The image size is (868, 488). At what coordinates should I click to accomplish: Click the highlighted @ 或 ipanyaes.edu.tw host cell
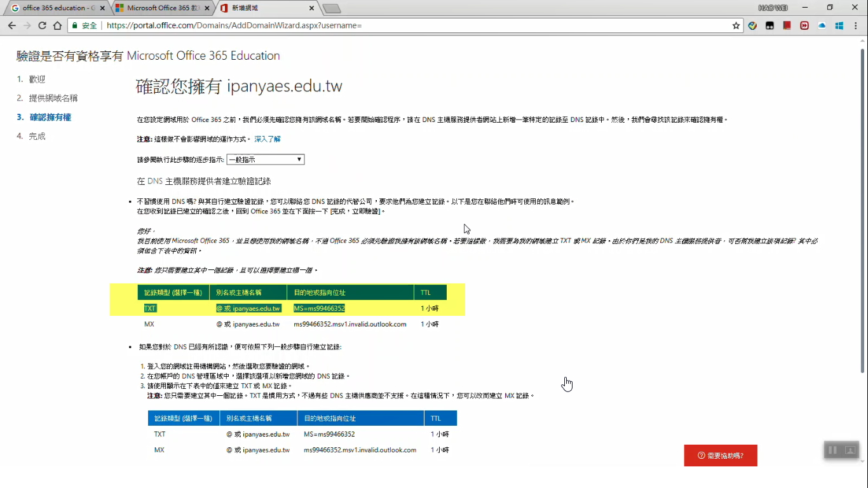pyautogui.click(x=248, y=308)
